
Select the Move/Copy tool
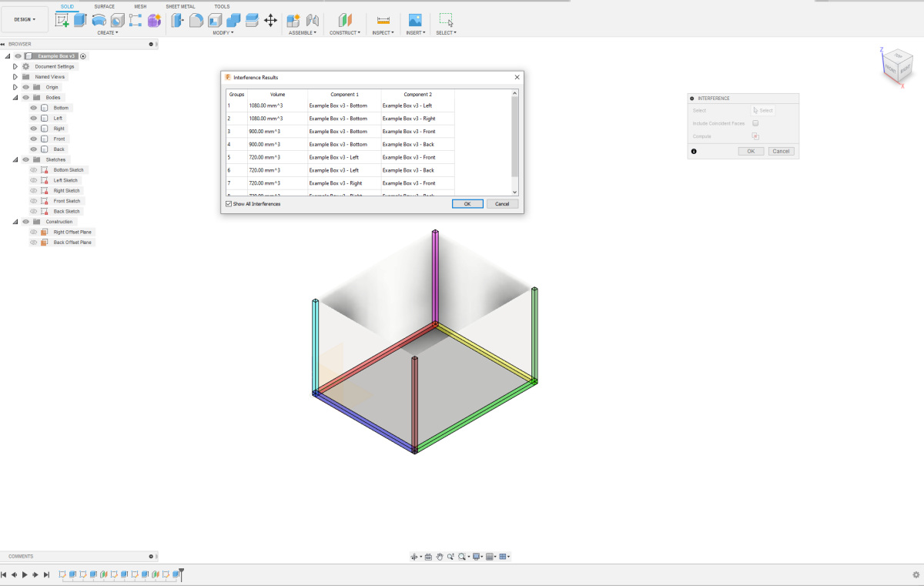pyautogui.click(x=270, y=21)
